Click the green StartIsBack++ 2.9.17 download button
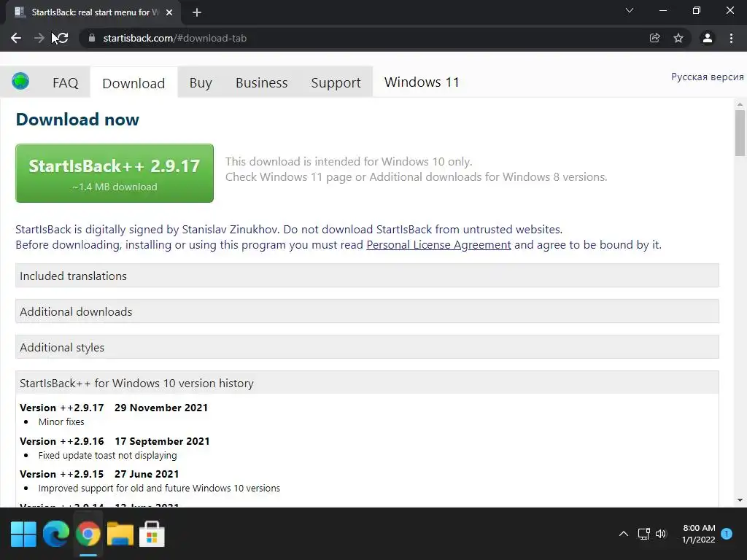 pos(115,174)
